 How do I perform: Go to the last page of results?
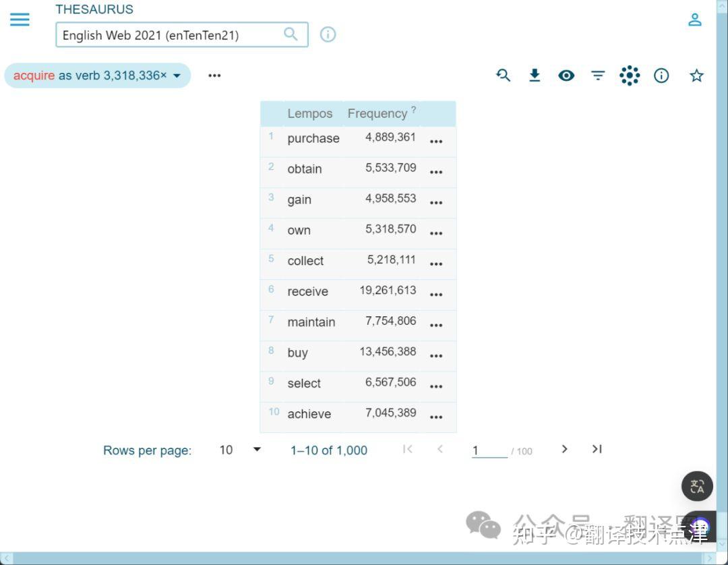[x=596, y=449]
